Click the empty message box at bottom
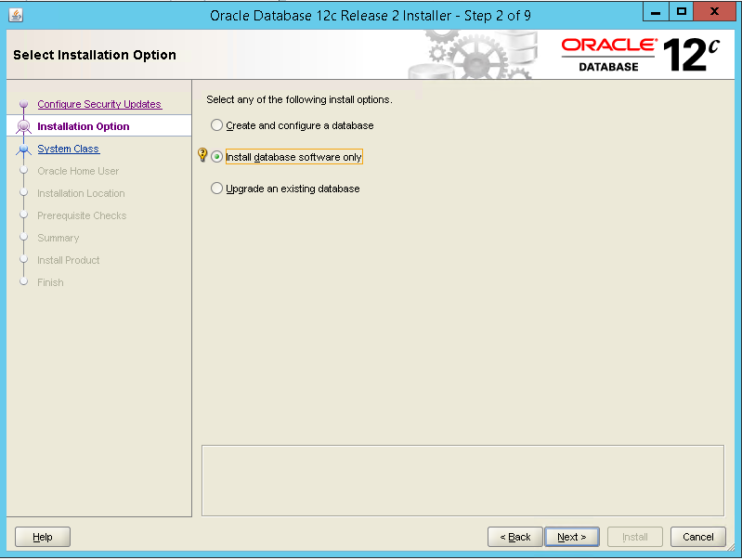The width and height of the screenshot is (742, 560). [462, 480]
